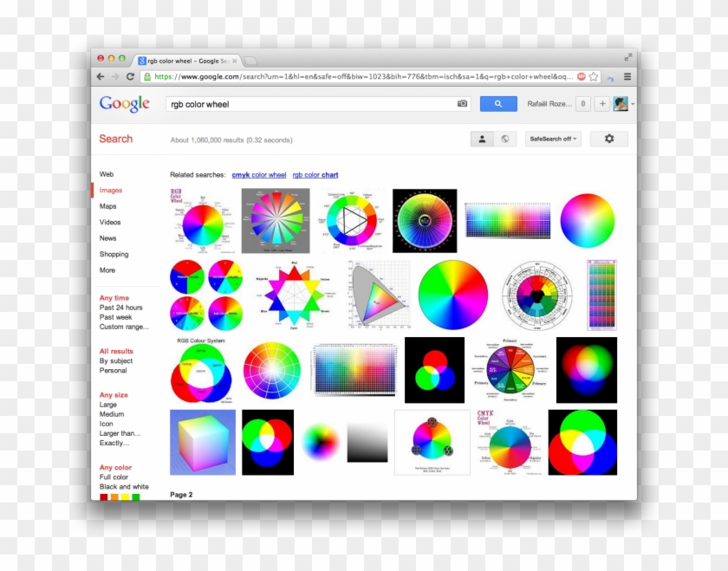Expand the More categories option in sidebar
The width and height of the screenshot is (728, 571).
tap(107, 269)
